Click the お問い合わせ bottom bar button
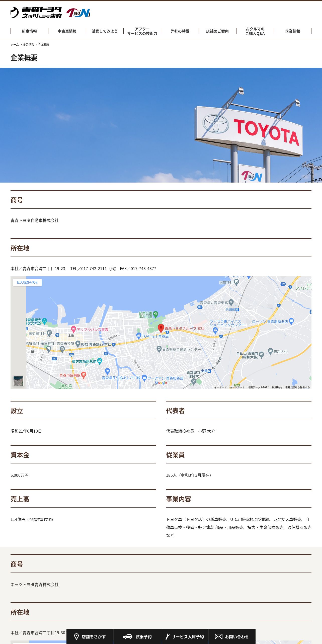 point(232,636)
